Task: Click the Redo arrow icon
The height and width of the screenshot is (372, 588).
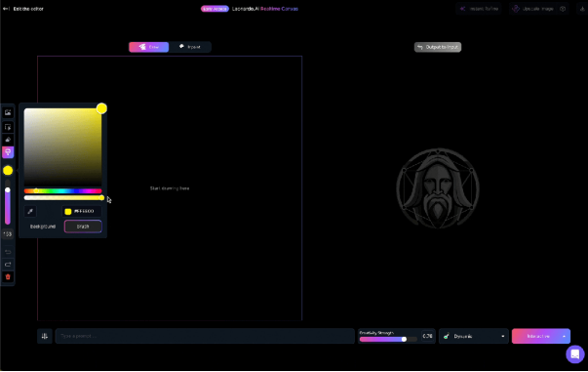Action: click(8, 265)
